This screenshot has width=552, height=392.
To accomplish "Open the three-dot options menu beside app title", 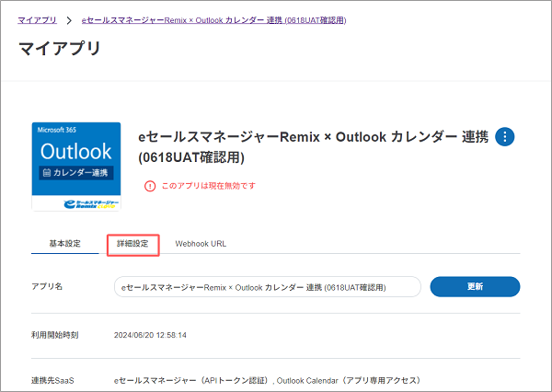I will tap(505, 137).
